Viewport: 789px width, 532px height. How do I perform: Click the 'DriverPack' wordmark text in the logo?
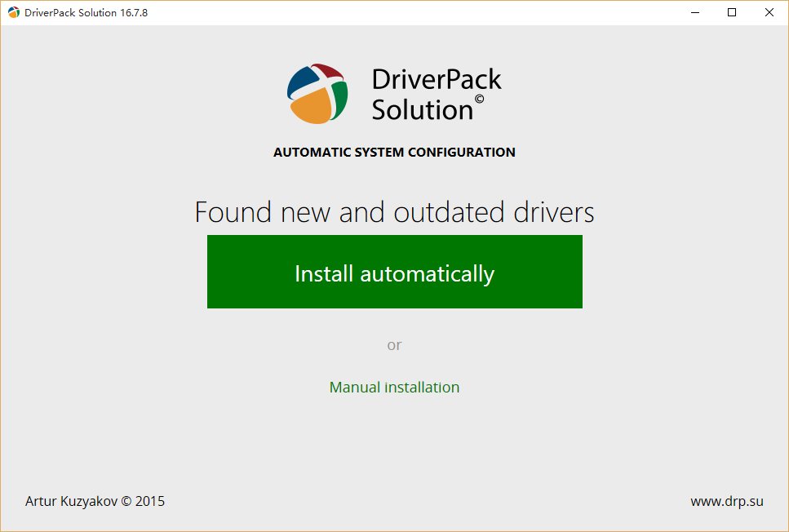[437, 79]
